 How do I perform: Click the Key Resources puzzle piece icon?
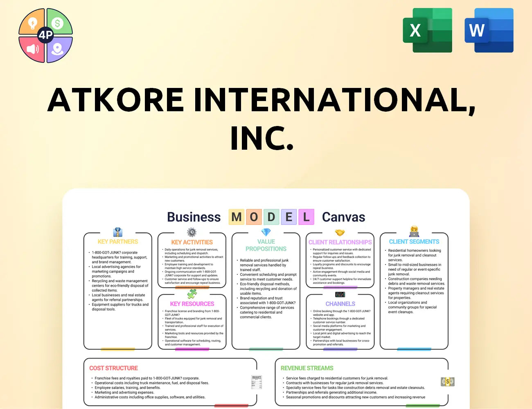(x=192, y=294)
